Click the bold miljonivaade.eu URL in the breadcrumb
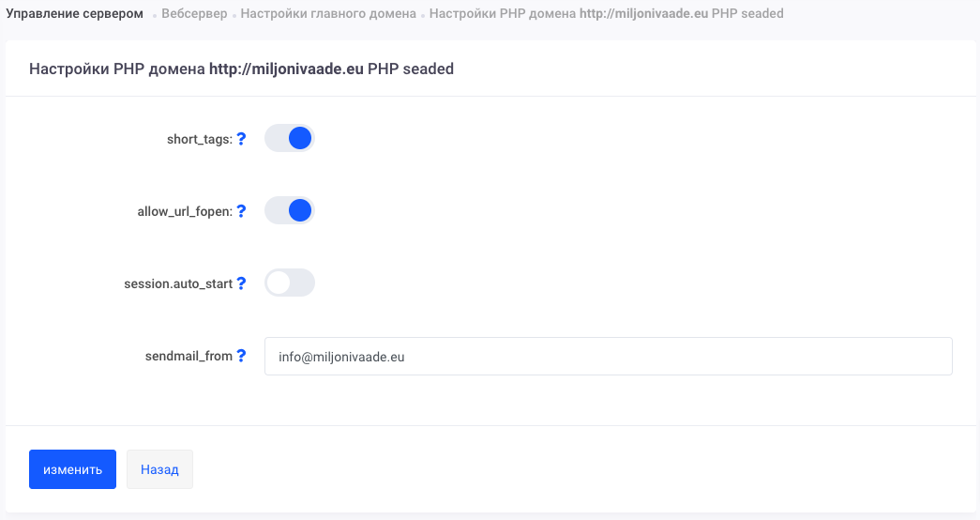This screenshot has height=520, width=980. click(x=644, y=14)
